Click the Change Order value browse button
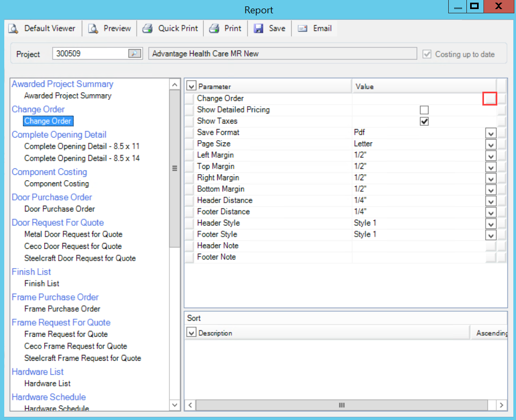Viewport: 516px width, 420px height. tap(490, 99)
